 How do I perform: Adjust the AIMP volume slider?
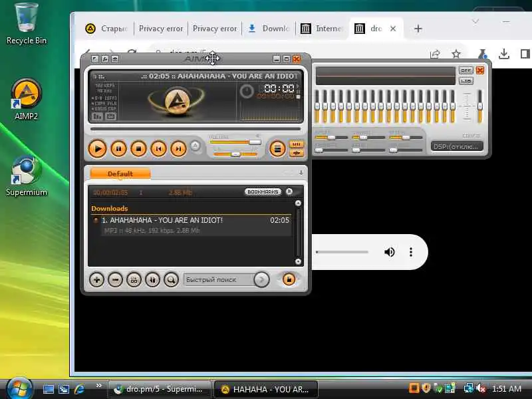coord(235,142)
